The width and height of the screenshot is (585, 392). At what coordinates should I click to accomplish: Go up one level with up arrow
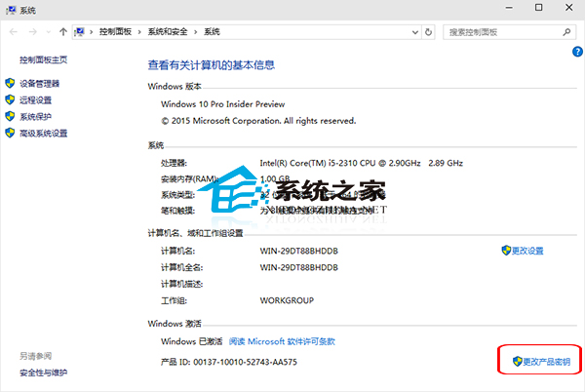pos(63,32)
